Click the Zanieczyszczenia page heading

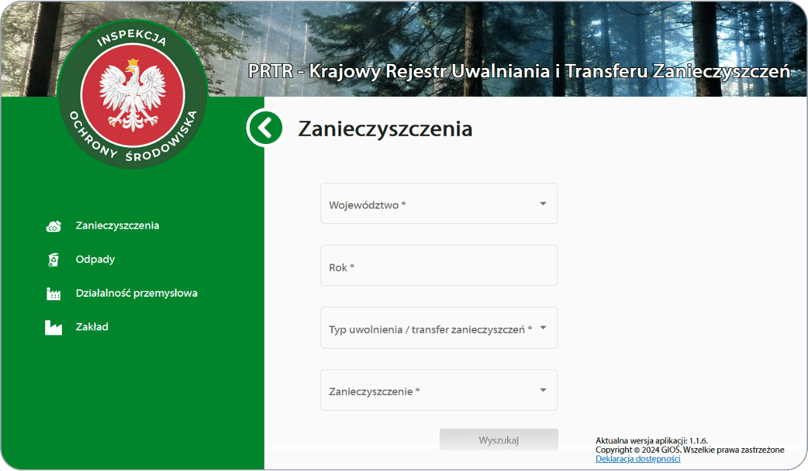click(385, 129)
